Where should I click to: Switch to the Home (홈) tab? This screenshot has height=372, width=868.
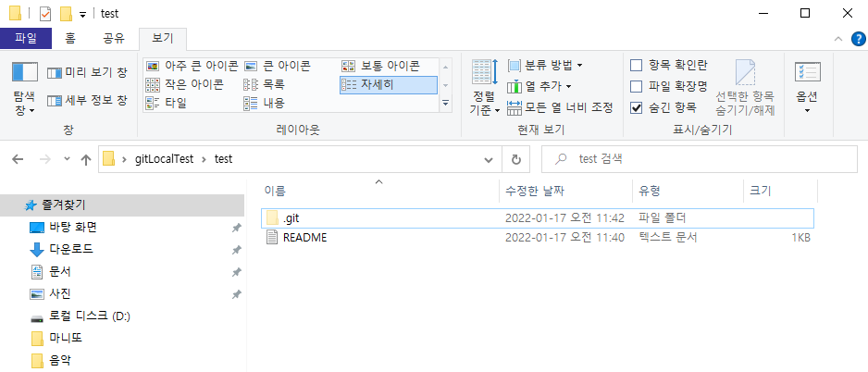coord(70,38)
